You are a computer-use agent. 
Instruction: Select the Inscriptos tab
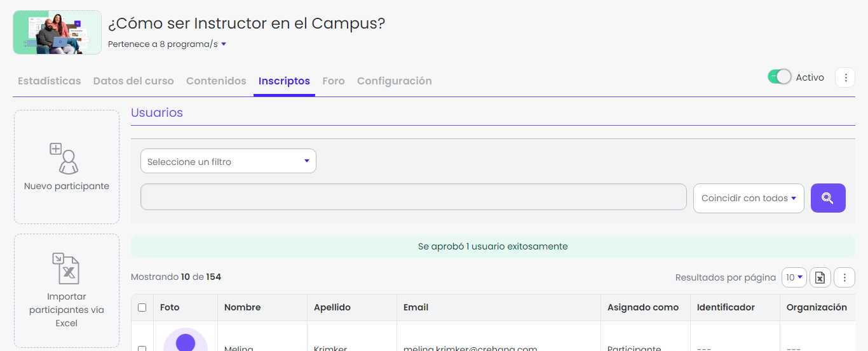(284, 81)
